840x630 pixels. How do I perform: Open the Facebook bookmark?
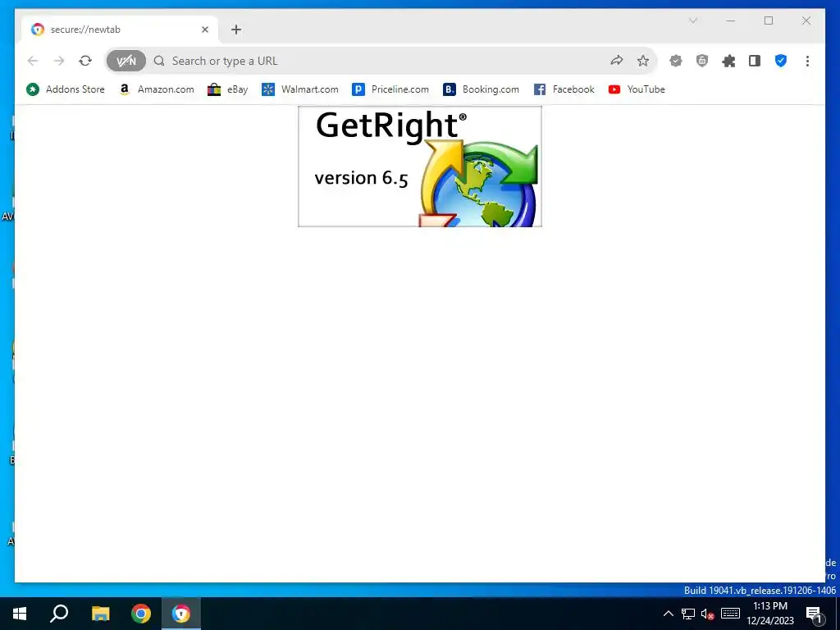[564, 89]
